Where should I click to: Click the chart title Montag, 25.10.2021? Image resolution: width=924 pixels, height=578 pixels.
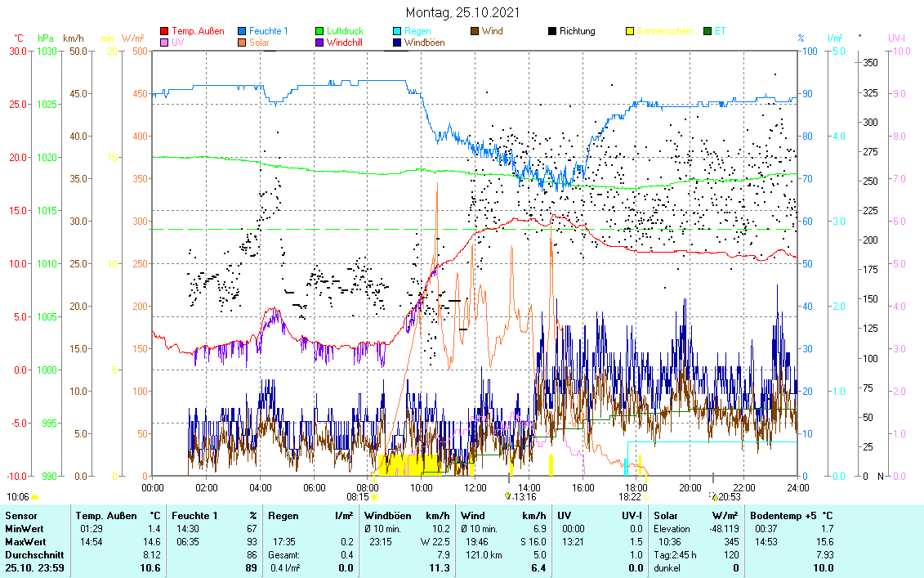(x=462, y=12)
